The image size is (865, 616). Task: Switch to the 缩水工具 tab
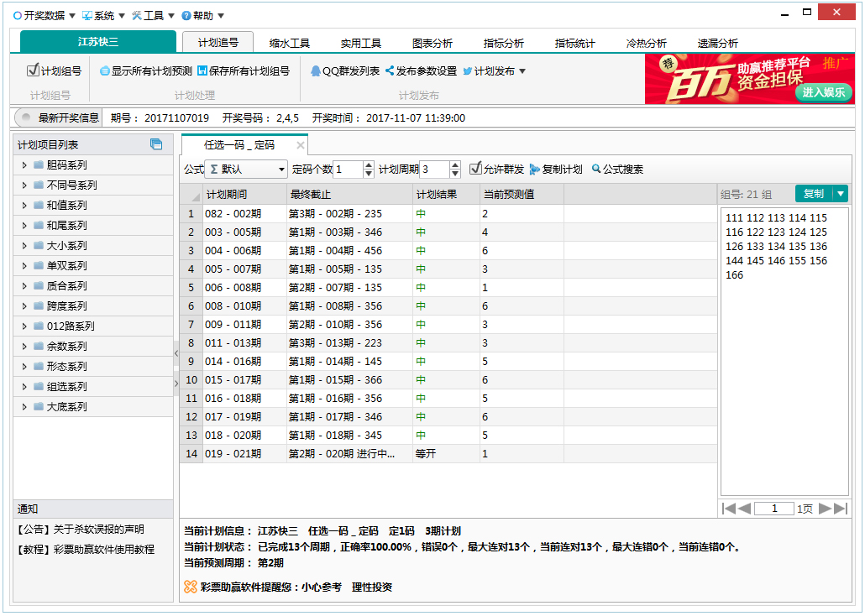click(290, 43)
